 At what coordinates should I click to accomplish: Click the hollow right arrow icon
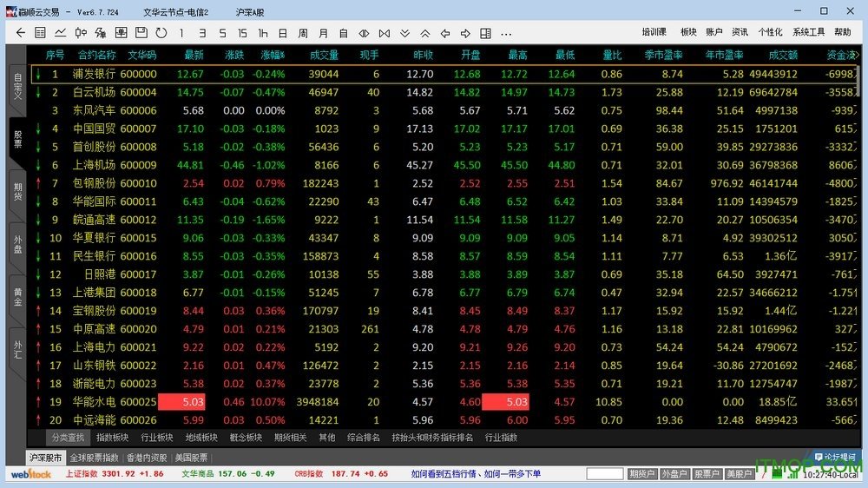coord(465,33)
